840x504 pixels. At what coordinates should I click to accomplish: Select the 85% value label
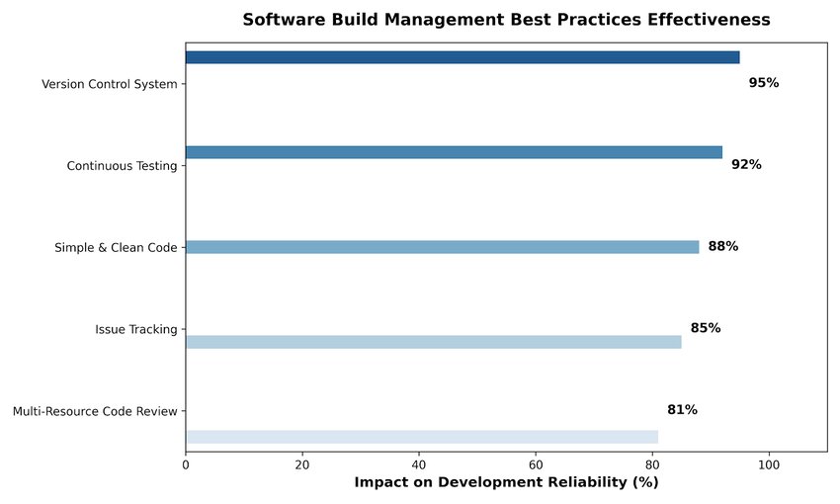click(706, 328)
